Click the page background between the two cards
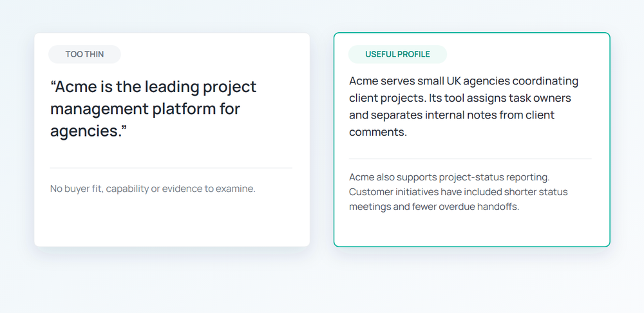The height and width of the screenshot is (313, 644). [x=321, y=140]
